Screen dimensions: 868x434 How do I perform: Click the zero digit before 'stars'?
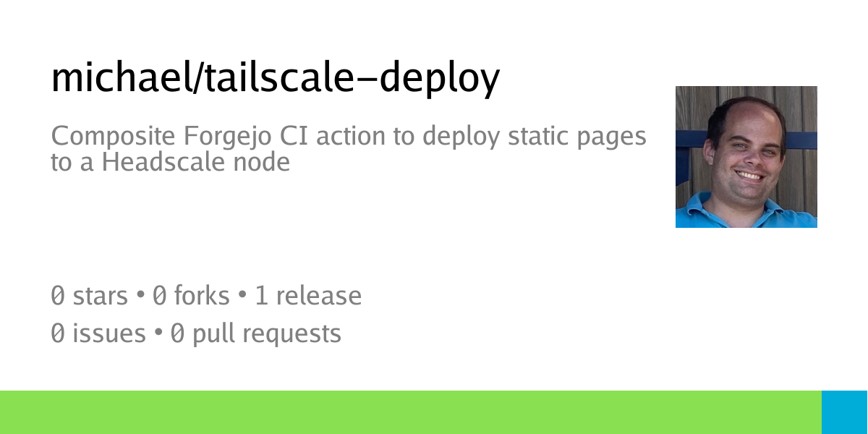[x=58, y=296]
